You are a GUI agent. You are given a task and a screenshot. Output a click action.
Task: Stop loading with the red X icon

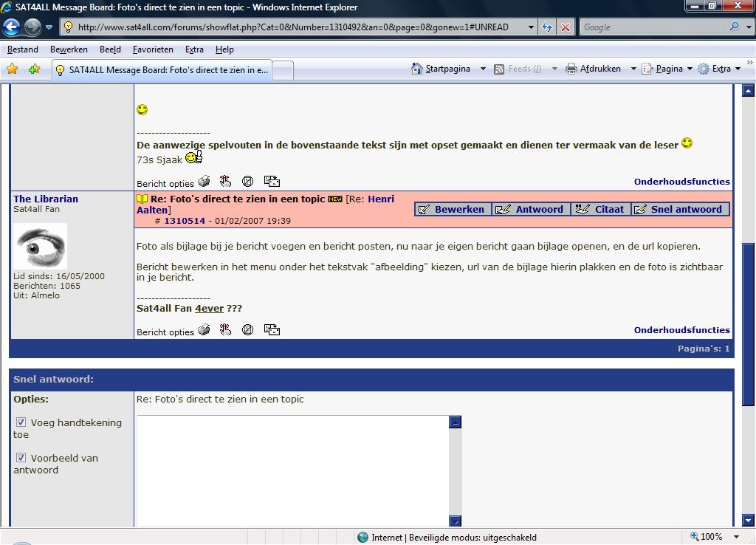click(565, 27)
